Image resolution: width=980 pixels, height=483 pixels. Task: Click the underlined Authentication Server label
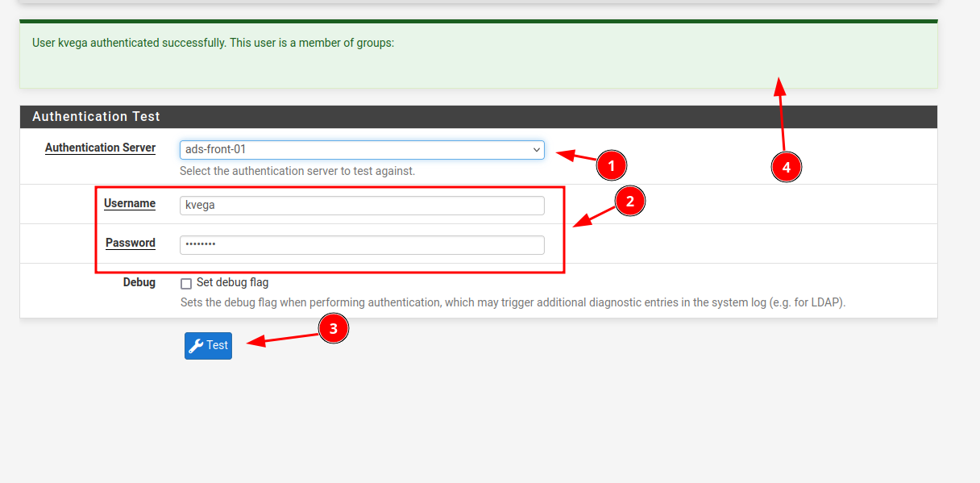point(100,148)
